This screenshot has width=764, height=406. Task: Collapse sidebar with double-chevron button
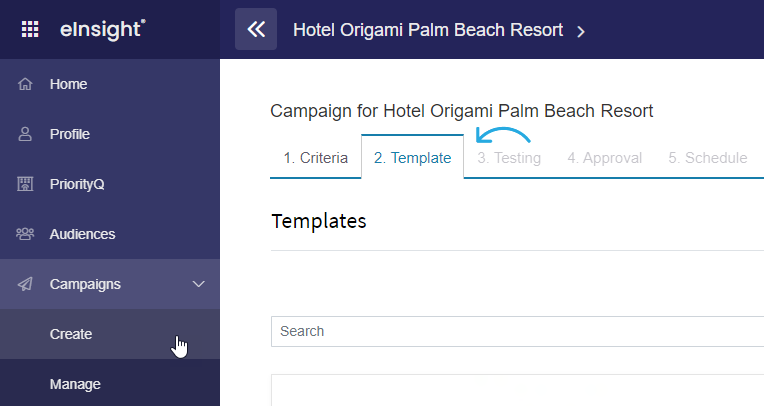point(256,29)
